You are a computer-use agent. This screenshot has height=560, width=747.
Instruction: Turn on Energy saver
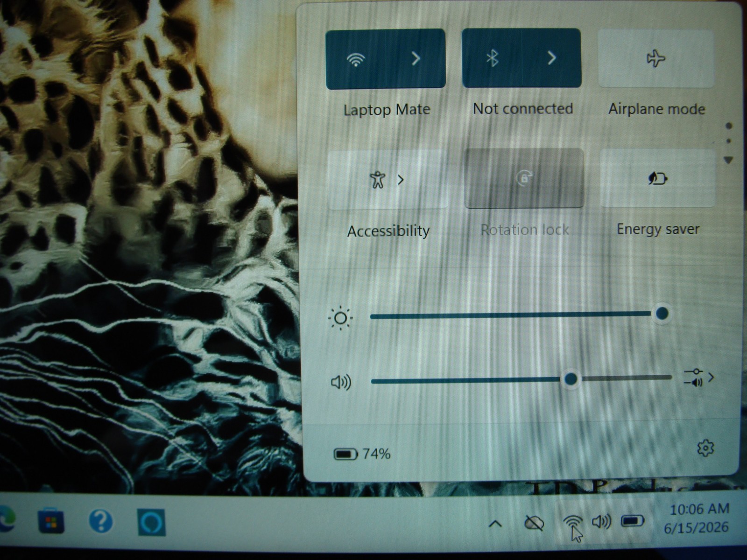(x=657, y=178)
